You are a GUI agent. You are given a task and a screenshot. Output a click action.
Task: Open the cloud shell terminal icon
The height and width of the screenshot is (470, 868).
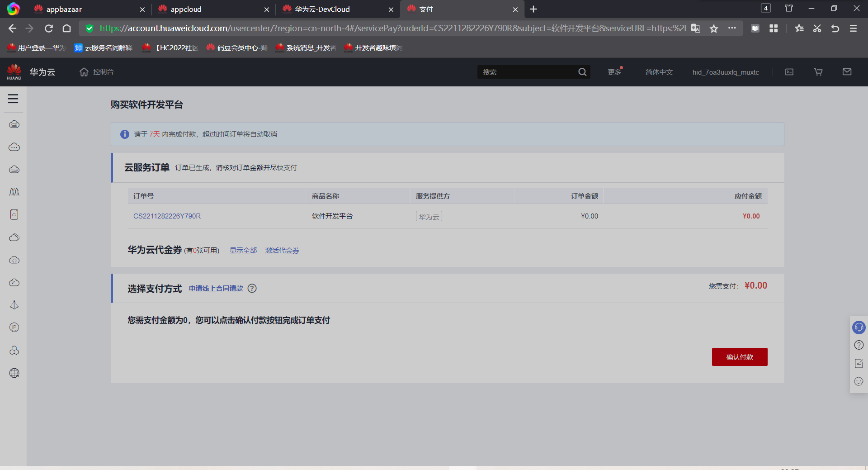(789, 72)
